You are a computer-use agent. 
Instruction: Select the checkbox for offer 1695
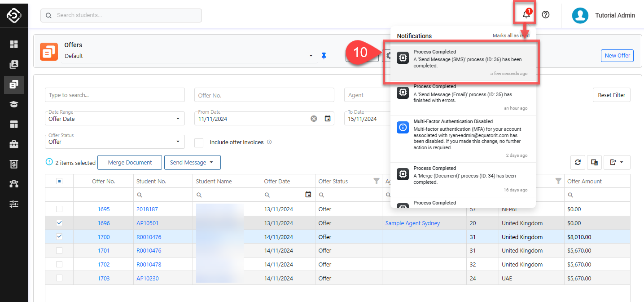pyautogui.click(x=59, y=209)
